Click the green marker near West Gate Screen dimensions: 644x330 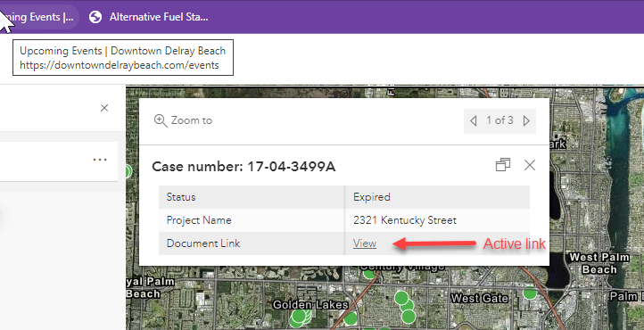pyautogui.click(x=530, y=293)
